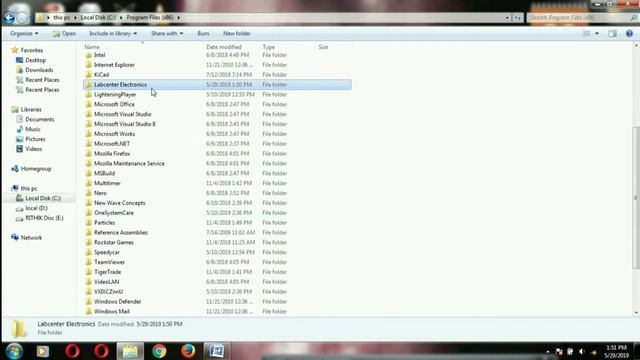This screenshot has height=360, width=640.
Task: Click the refresh button beside address bar
Action: click(x=518, y=18)
